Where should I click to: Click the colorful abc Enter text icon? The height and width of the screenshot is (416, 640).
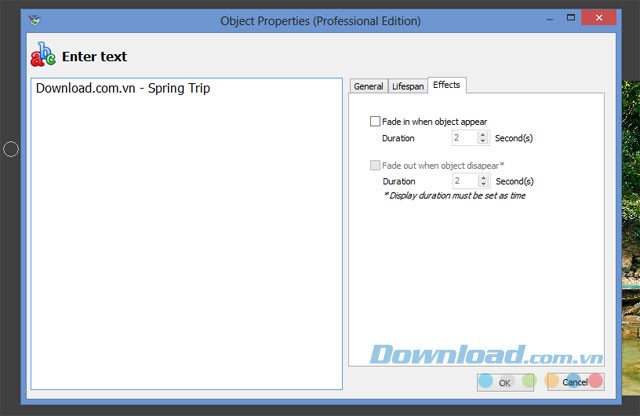click(44, 57)
